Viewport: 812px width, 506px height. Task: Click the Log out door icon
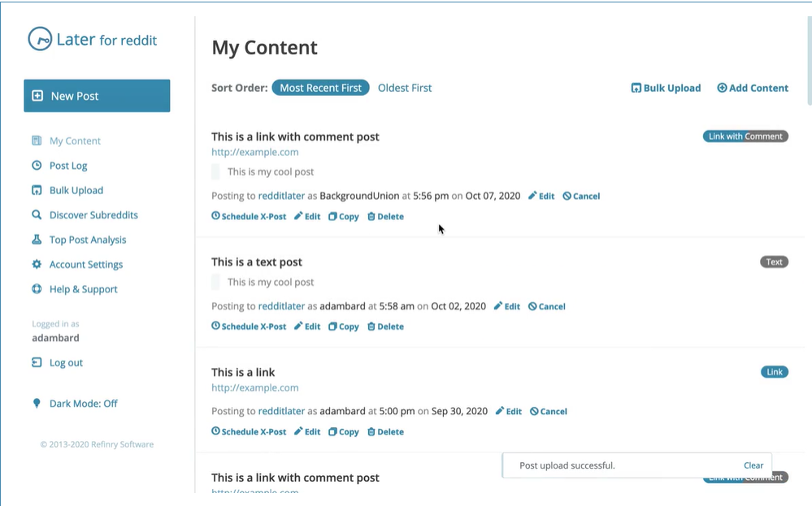(x=37, y=363)
